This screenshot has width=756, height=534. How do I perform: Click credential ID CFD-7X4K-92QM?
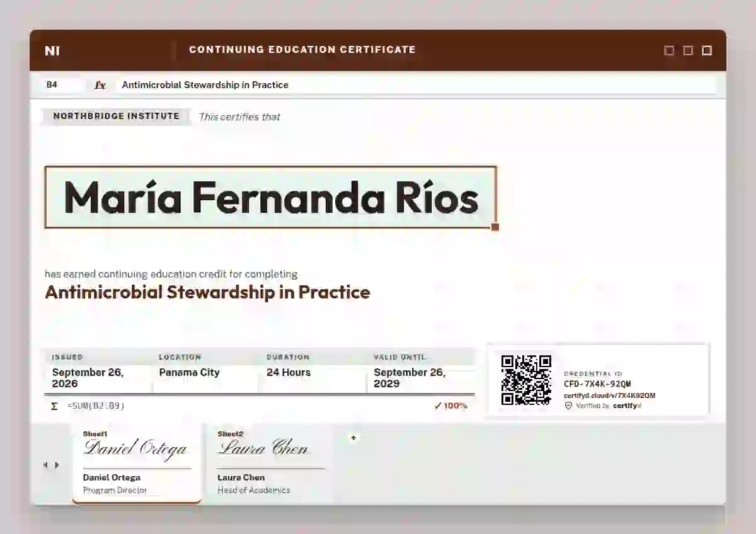click(x=597, y=384)
